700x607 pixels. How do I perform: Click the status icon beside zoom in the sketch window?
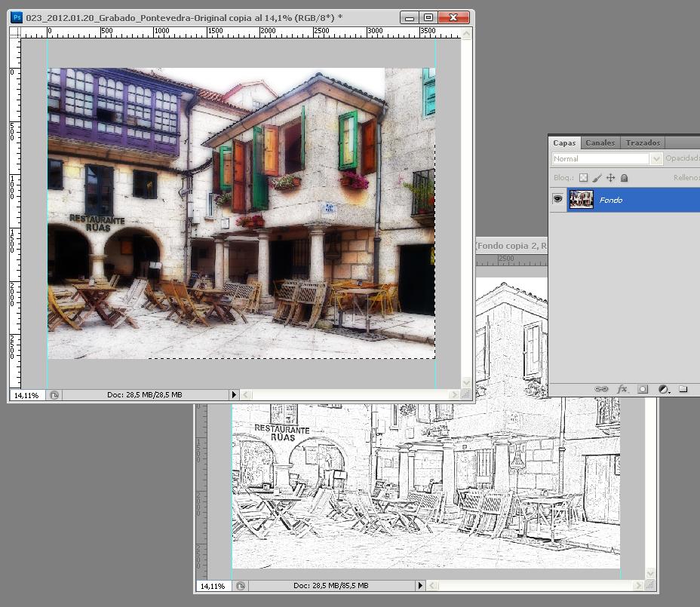[x=241, y=586]
